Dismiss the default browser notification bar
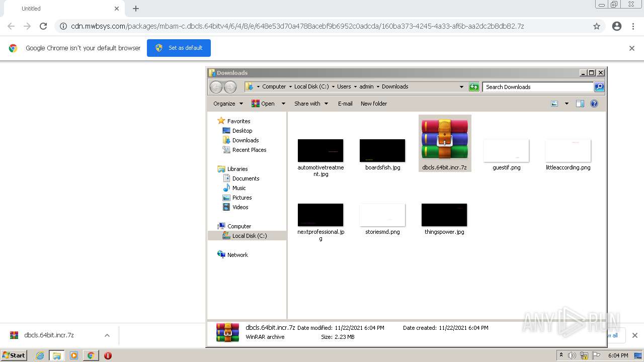 click(x=632, y=48)
